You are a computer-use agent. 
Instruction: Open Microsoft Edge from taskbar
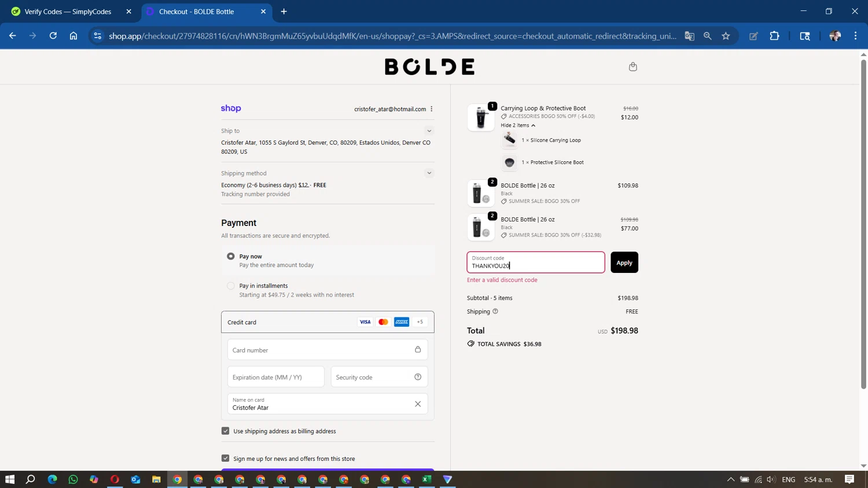(52, 479)
